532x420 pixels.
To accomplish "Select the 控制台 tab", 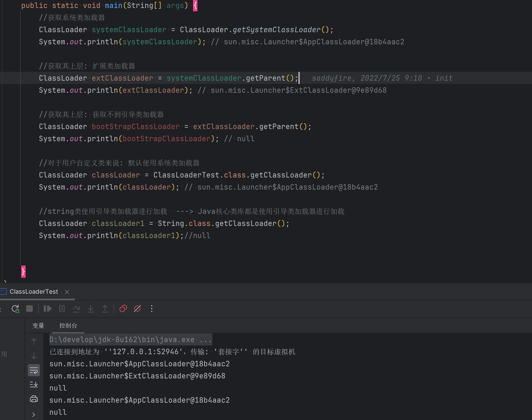I will [x=68, y=326].
